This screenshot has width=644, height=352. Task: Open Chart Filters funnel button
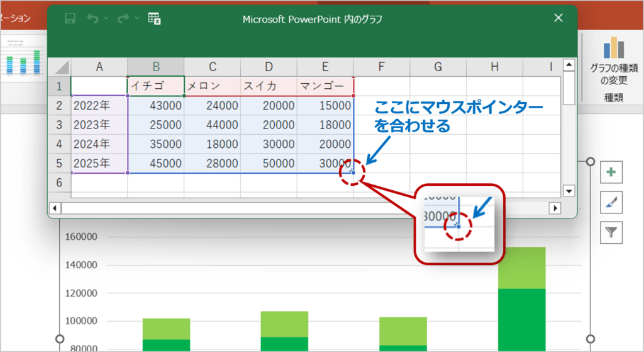click(611, 233)
